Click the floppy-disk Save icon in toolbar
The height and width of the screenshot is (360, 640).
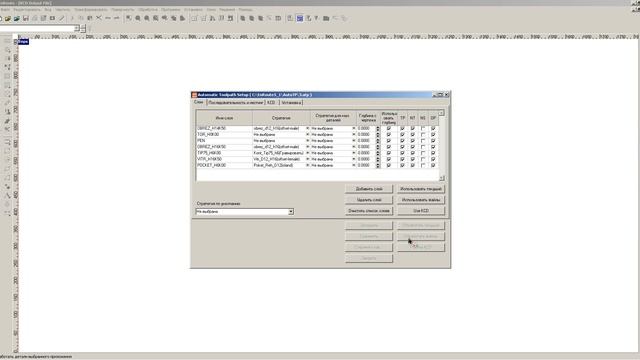26,18
